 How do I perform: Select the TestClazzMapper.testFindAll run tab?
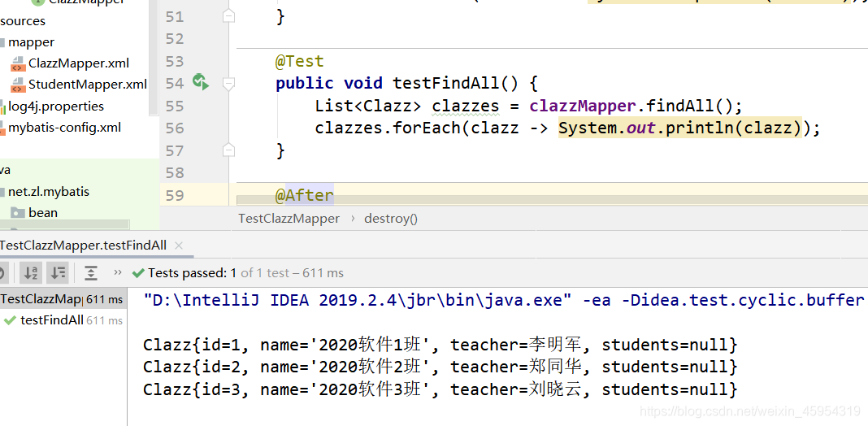(83, 246)
